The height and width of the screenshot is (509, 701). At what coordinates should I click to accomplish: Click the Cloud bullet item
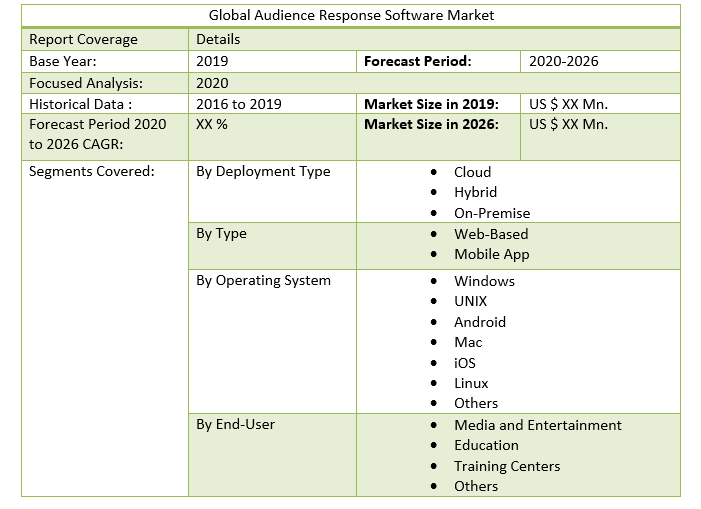pyautogui.click(x=472, y=172)
